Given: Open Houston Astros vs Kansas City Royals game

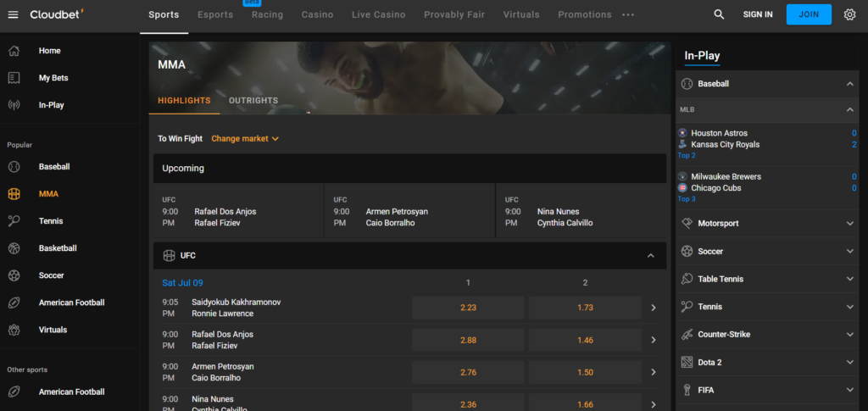Looking at the screenshot, I should (x=767, y=143).
